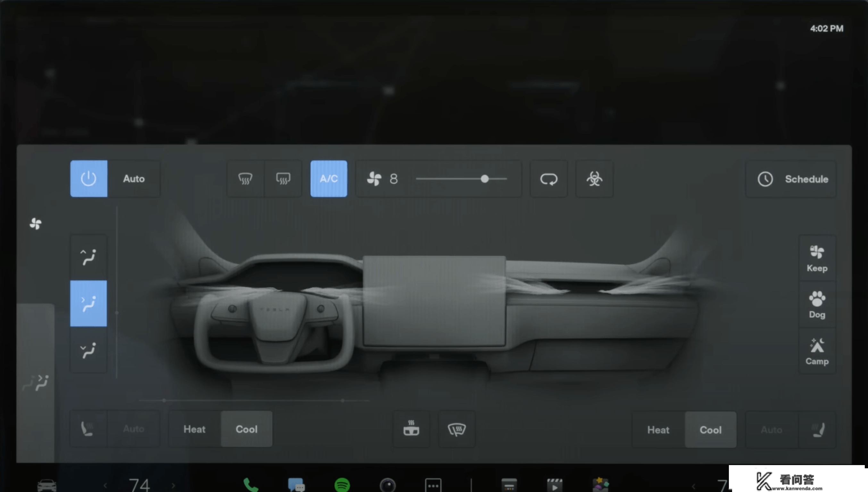The height and width of the screenshot is (492, 868).
Task: Select the Keep mode
Action: click(816, 258)
